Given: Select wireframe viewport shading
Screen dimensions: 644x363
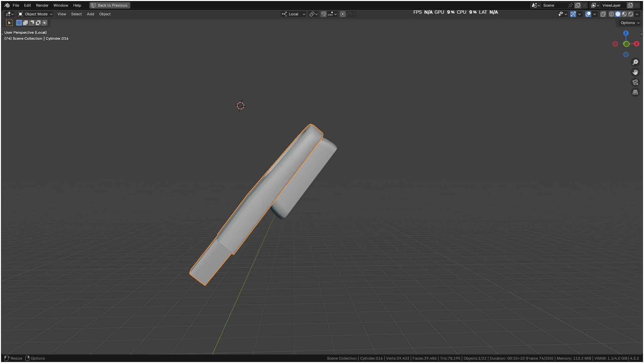Looking at the screenshot, I should click(x=612, y=14).
